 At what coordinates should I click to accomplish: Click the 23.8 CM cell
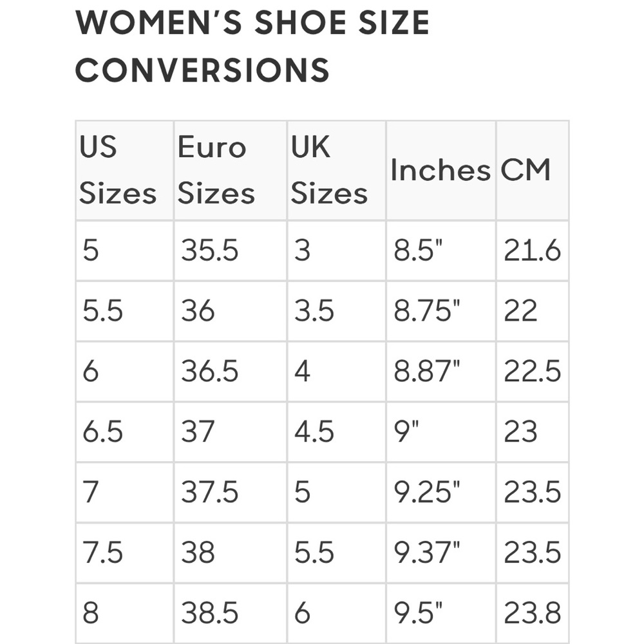(533, 613)
